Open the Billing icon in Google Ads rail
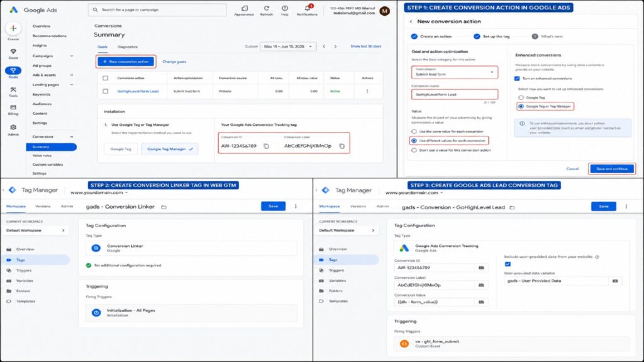This screenshot has width=644, height=362. [13, 107]
